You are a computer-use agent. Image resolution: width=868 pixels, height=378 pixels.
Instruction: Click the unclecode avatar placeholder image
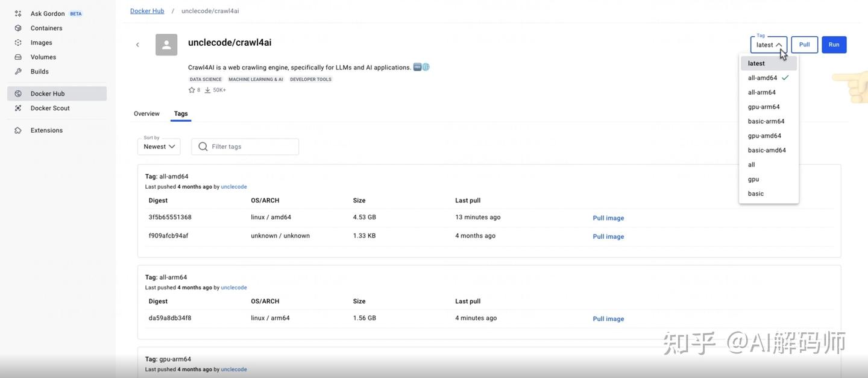point(166,45)
